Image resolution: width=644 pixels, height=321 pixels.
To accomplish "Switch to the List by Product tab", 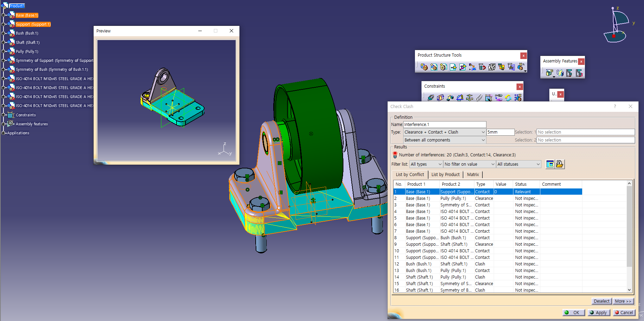I will (x=445, y=175).
